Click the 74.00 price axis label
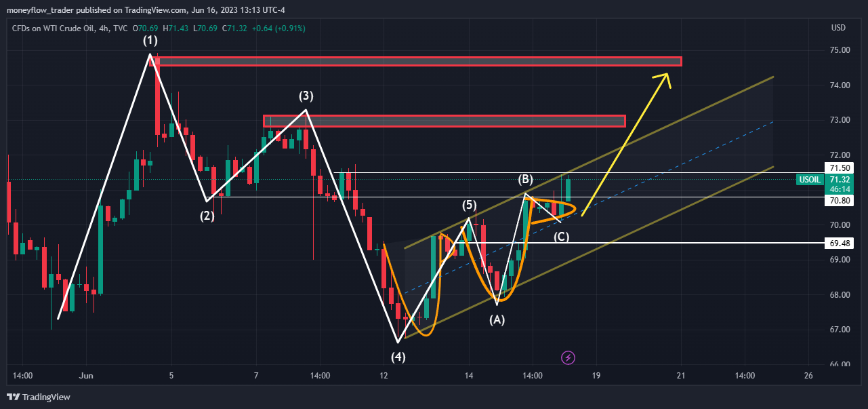 (840, 85)
